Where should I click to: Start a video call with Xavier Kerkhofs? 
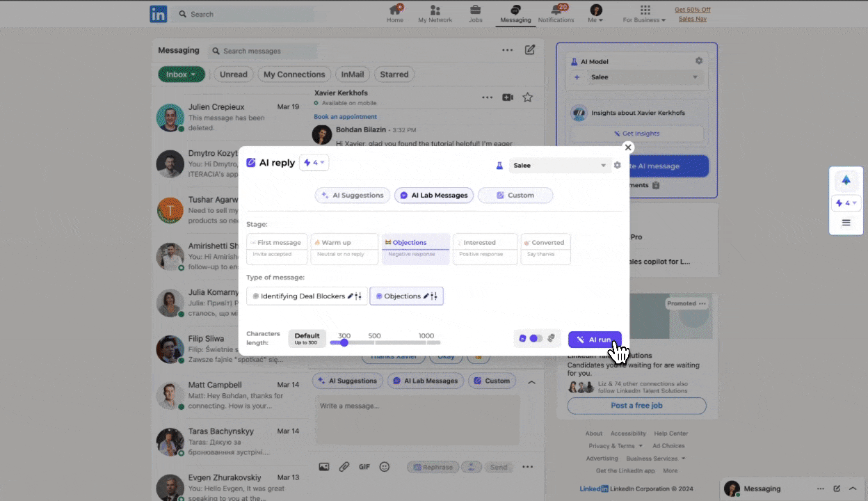pos(508,97)
